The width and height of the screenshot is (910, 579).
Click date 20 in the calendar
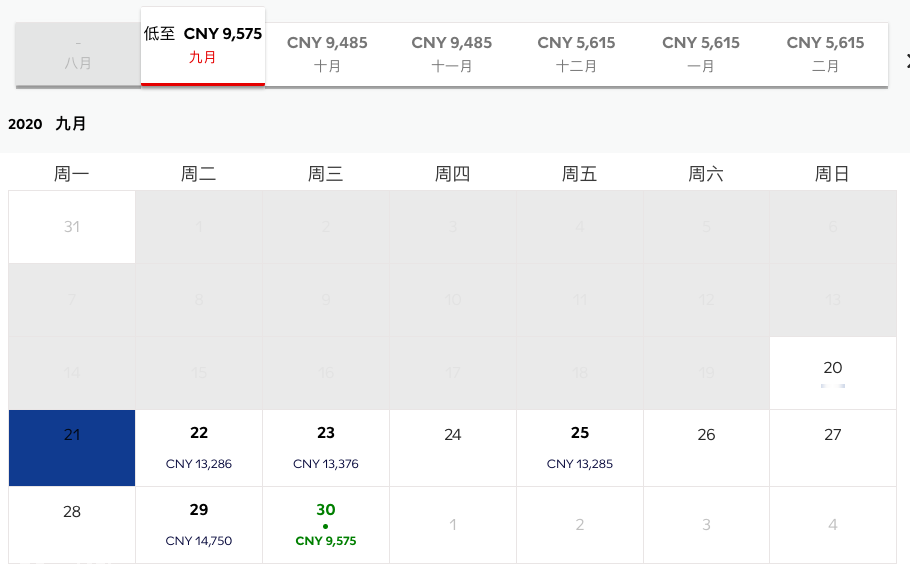(x=833, y=373)
